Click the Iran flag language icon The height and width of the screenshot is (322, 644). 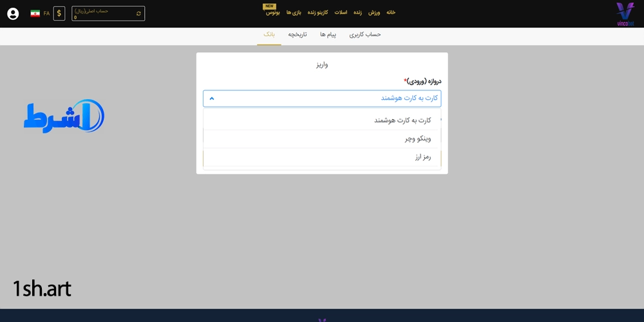[35, 14]
